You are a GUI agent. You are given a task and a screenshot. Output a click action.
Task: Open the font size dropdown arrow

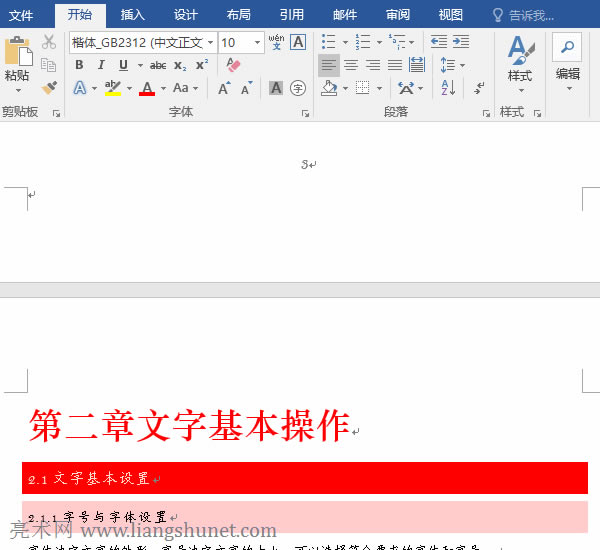click(x=258, y=42)
